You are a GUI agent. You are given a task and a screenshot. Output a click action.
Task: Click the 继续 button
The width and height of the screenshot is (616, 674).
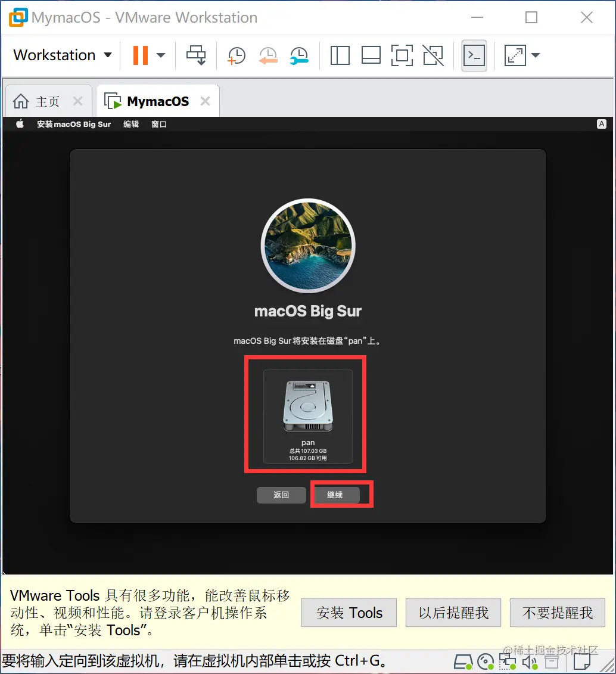[335, 495]
